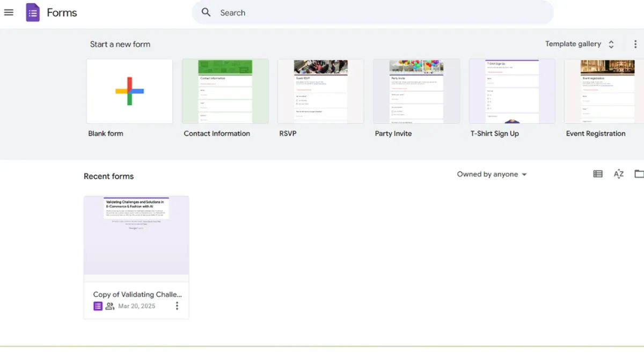This screenshot has width=644, height=362.
Task: Open AZ sort options
Action: coord(619,174)
